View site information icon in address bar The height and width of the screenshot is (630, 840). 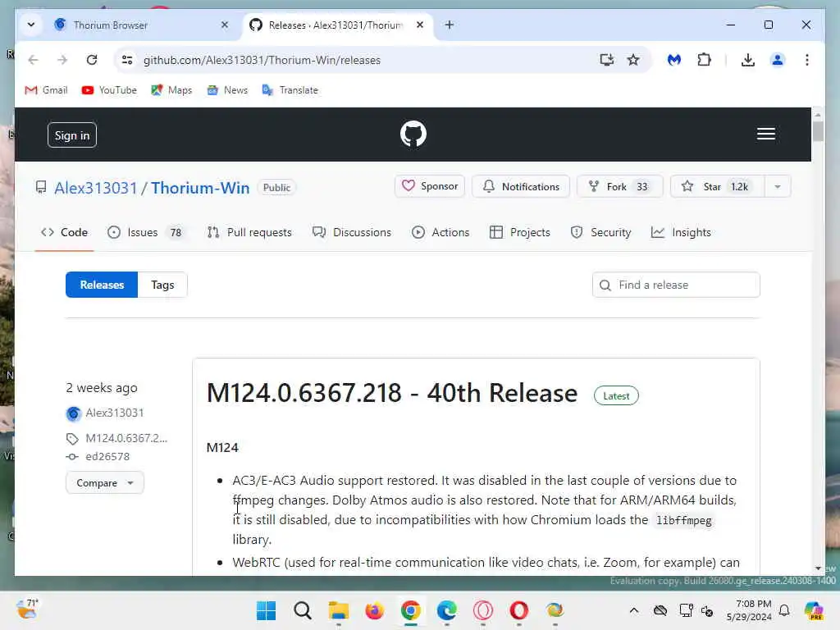pyautogui.click(x=127, y=60)
